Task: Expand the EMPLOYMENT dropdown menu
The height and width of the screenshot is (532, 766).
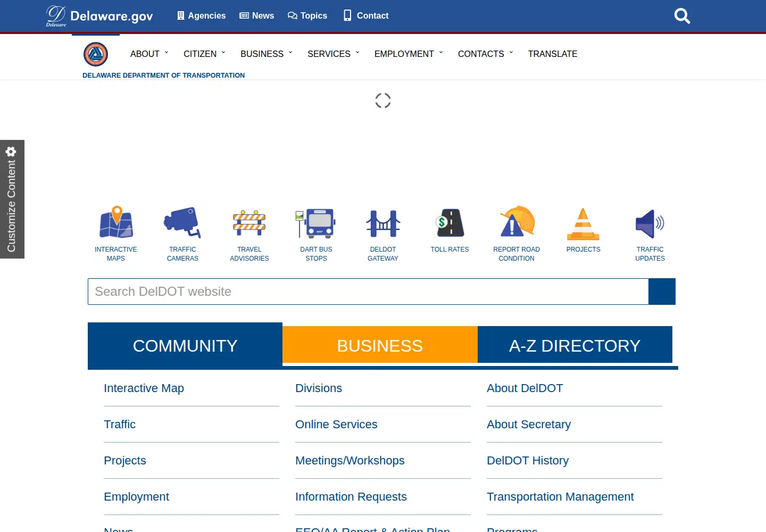Action: click(x=409, y=54)
